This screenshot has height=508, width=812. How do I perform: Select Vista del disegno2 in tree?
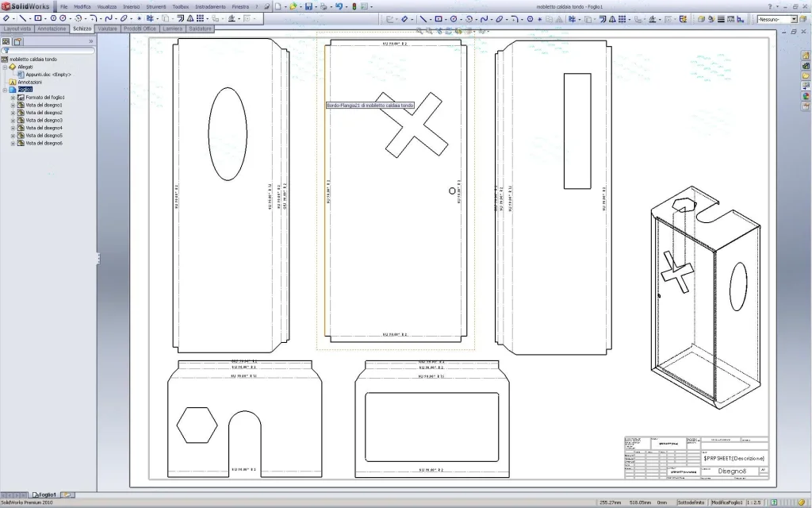coord(44,113)
